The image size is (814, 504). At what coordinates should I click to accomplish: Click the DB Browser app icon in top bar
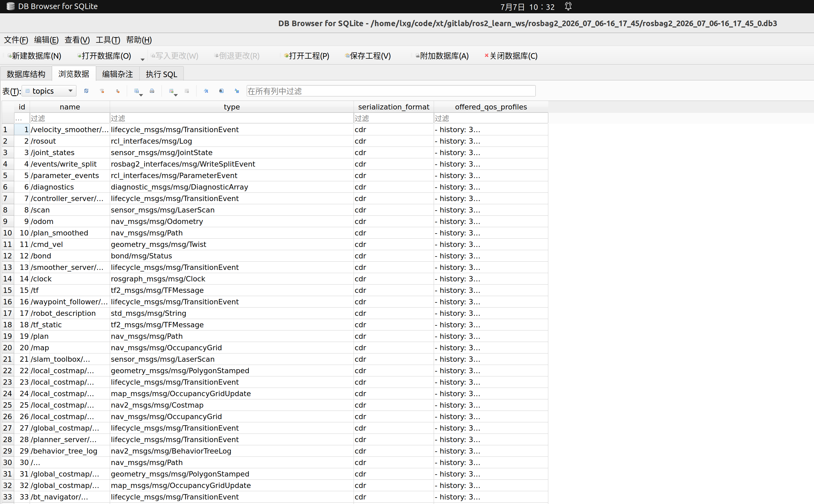[x=11, y=6]
